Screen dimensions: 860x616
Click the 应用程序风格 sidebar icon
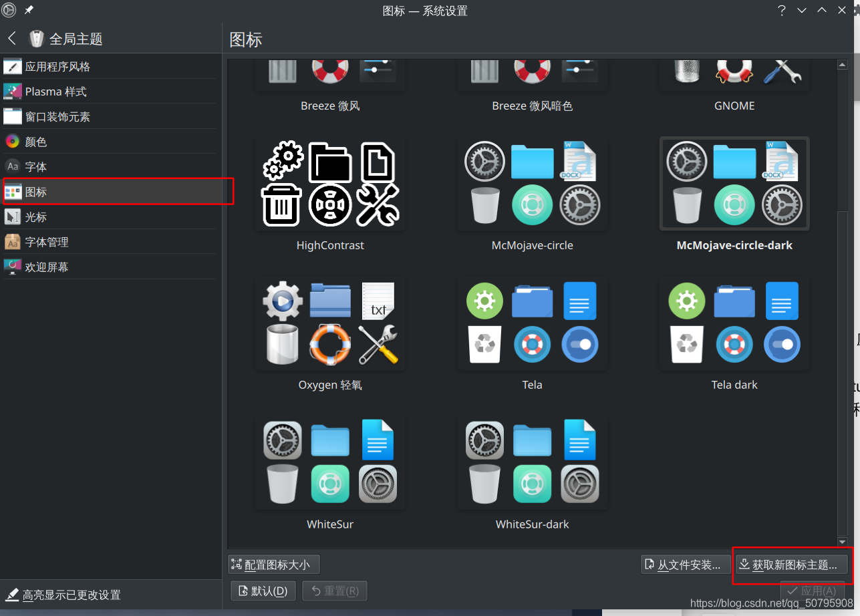tap(13, 66)
